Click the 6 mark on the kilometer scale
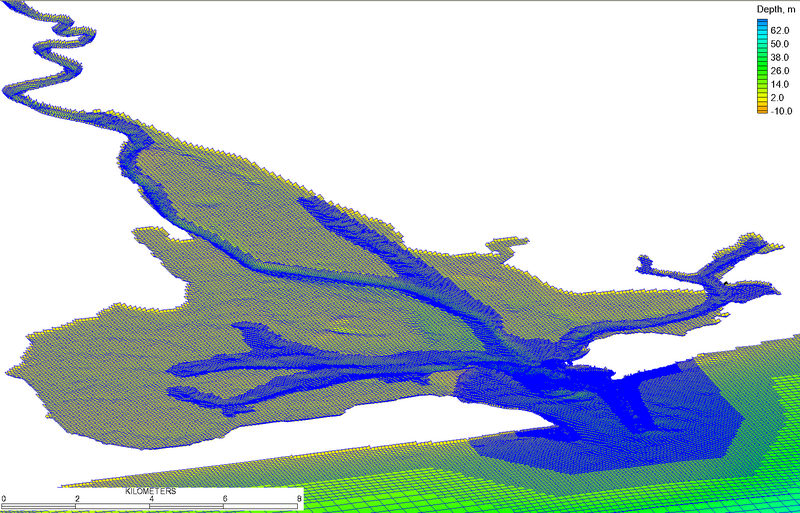800x513 pixels. click(x=225, y=499)
